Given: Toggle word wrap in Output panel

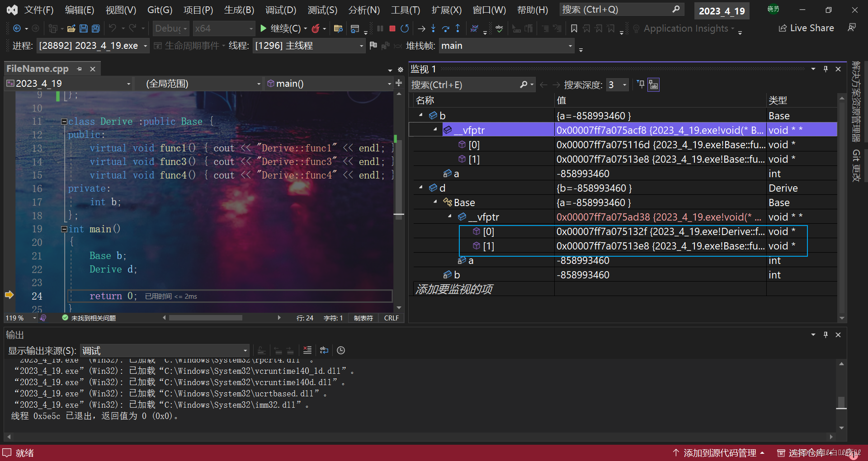Looking at the screenshot, I should coord(324,350).
